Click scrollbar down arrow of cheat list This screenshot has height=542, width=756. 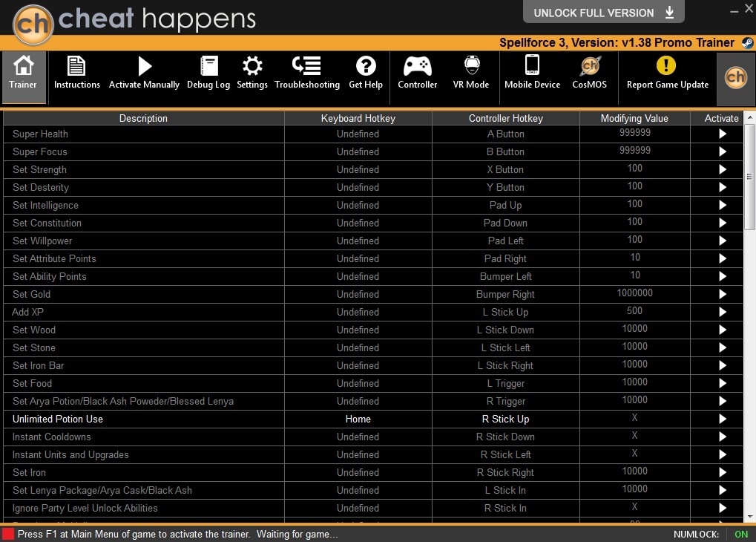pyautogui.click(x=750, y=516)
